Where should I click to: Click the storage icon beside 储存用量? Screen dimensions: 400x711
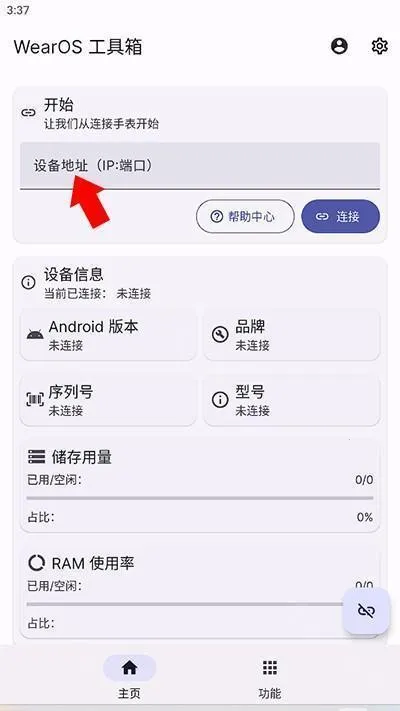[36, 457]
